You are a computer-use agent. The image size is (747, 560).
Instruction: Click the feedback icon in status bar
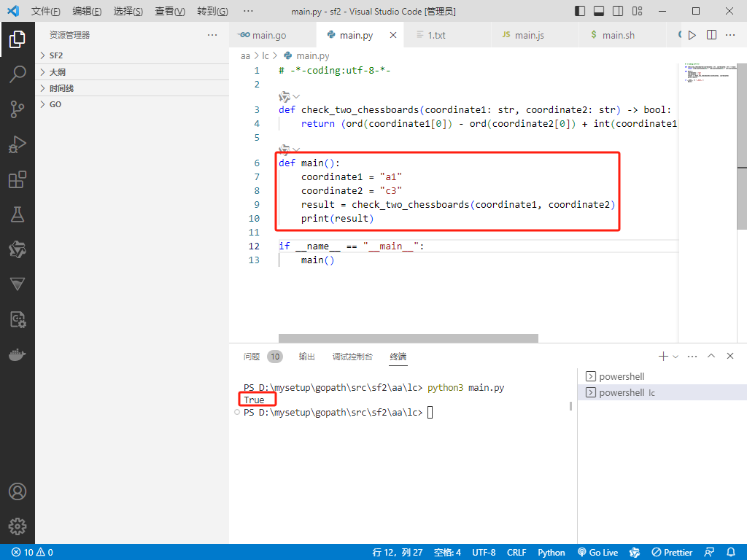tap(709, 553)
